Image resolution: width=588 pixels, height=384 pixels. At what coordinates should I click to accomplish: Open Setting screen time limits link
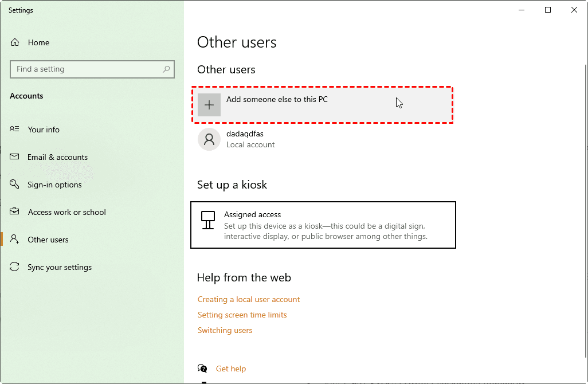[242, 315]
